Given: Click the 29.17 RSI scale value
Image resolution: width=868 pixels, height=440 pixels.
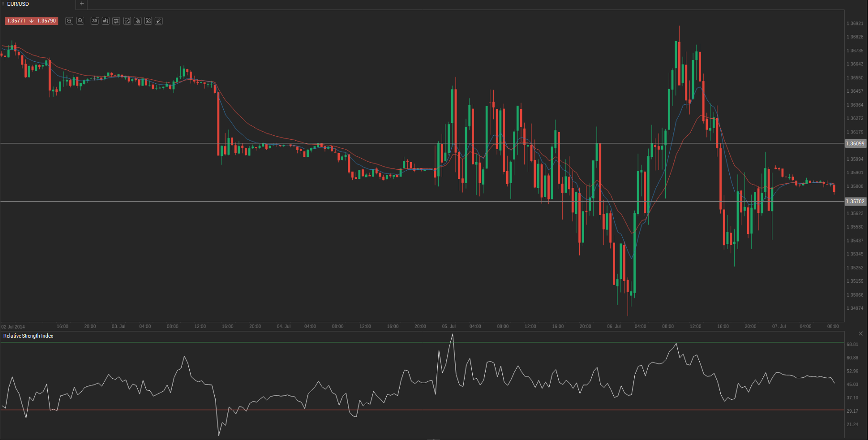Looking at the screenshot, I should click(x=852, y=411).
